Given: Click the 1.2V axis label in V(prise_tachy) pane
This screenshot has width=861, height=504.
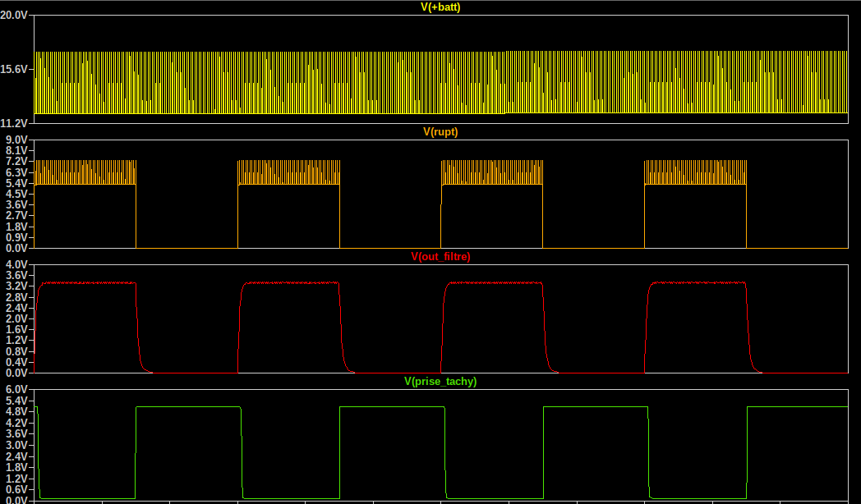Looking at the screenshot, I should click(x=17, y=479).
